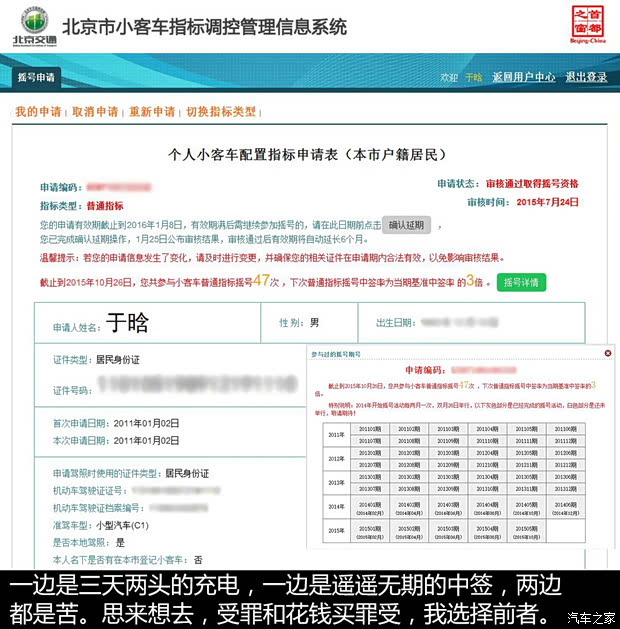Viewport: 620px width, 629px height.
Task: Click the 2014年 row header in popup
Action: tap(336, 507)
